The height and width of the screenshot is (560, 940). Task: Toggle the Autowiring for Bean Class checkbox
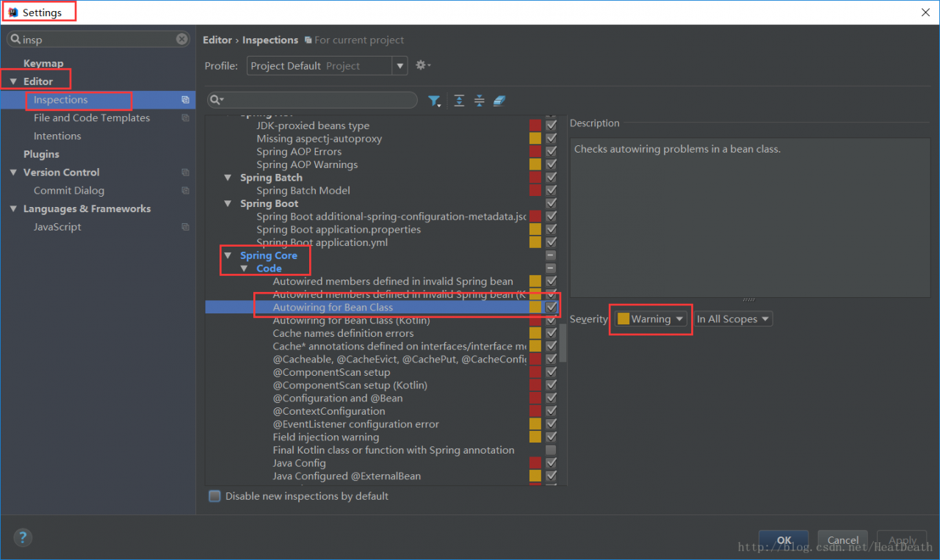click(551, 308)
